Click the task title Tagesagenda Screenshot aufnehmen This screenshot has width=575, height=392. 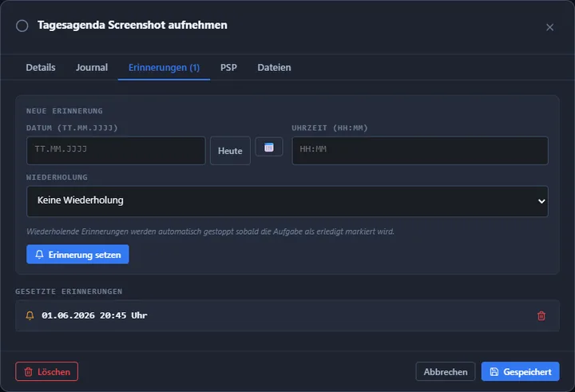click(133, 25)
